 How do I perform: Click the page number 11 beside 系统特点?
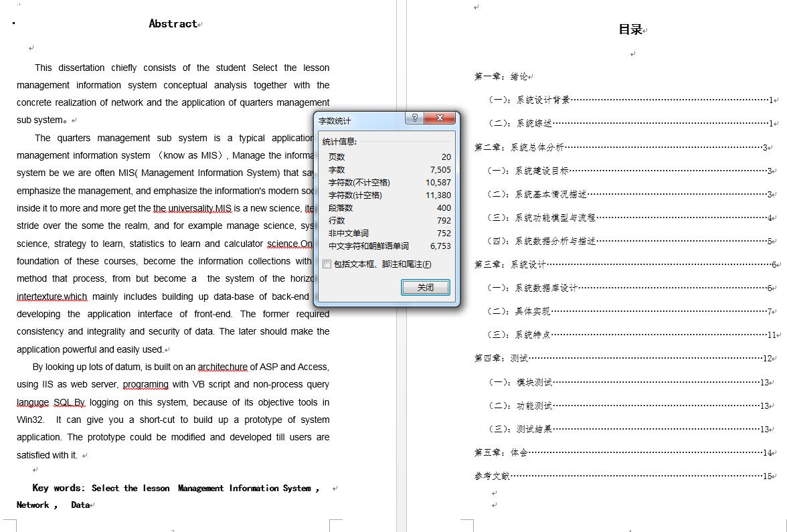coord(772,335)
